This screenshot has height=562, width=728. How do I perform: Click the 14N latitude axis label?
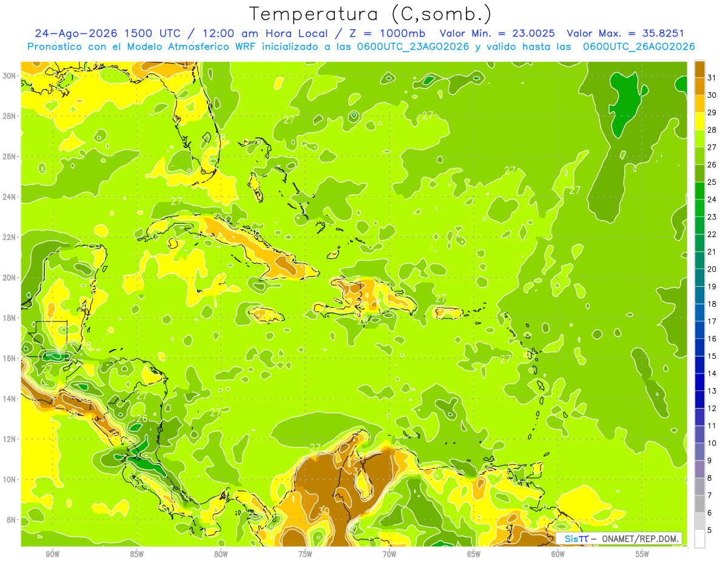[8, 398]
